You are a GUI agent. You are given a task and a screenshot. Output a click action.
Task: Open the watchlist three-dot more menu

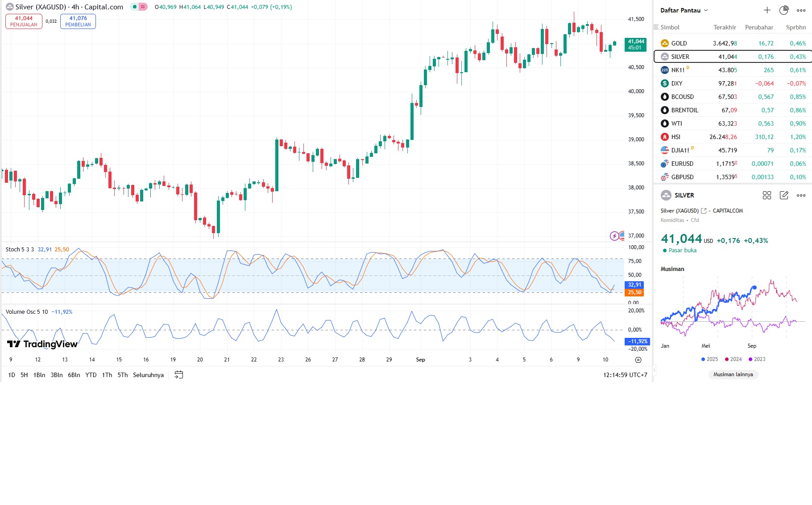tap(801, 10)
